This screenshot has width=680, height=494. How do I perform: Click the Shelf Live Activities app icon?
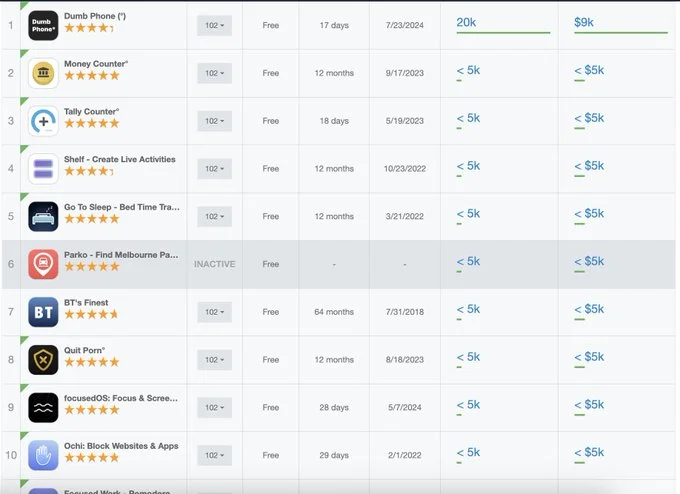(43, 169)
